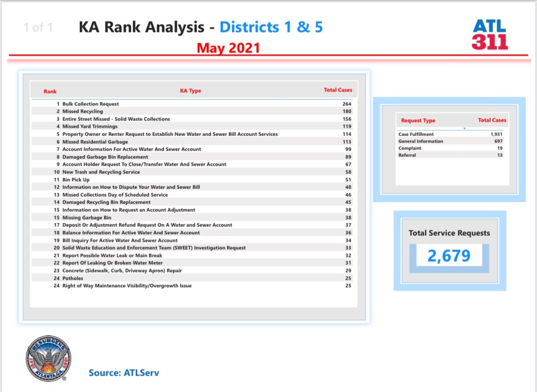The width and height of the screenshot is (537, 392).
Task: Click the 2,679 total service requests card
Action: 449,256
